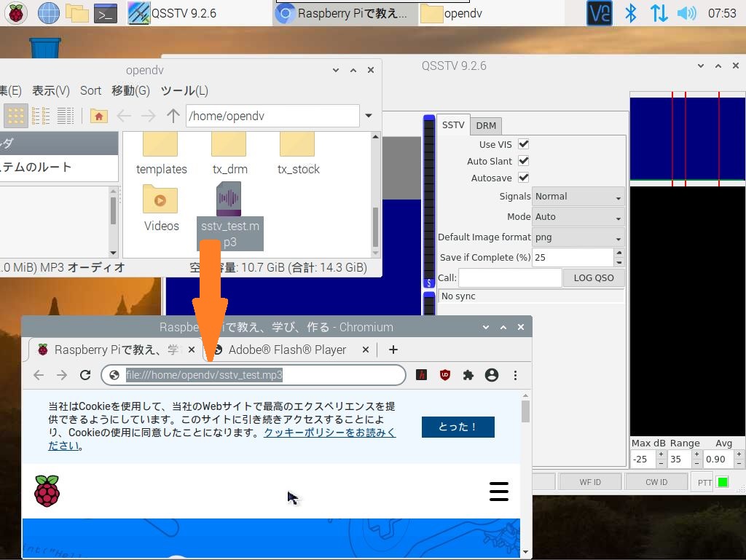Go to home folder in file manager

98,115
